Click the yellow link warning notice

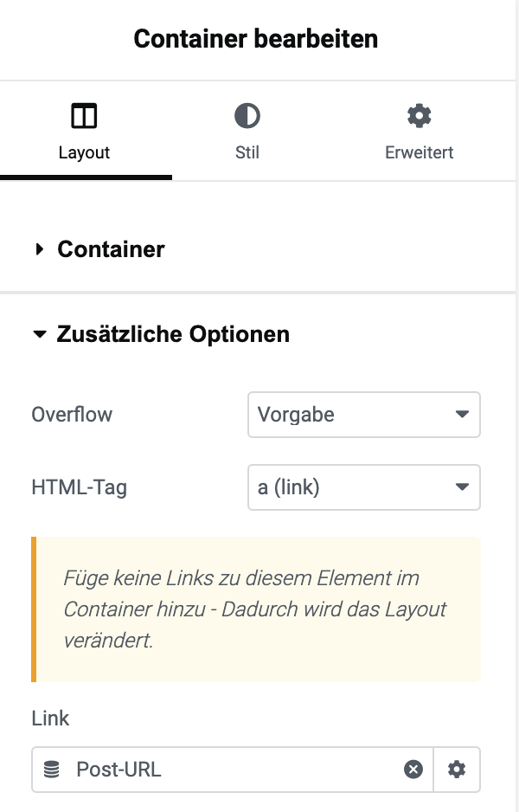click(256, 609)
